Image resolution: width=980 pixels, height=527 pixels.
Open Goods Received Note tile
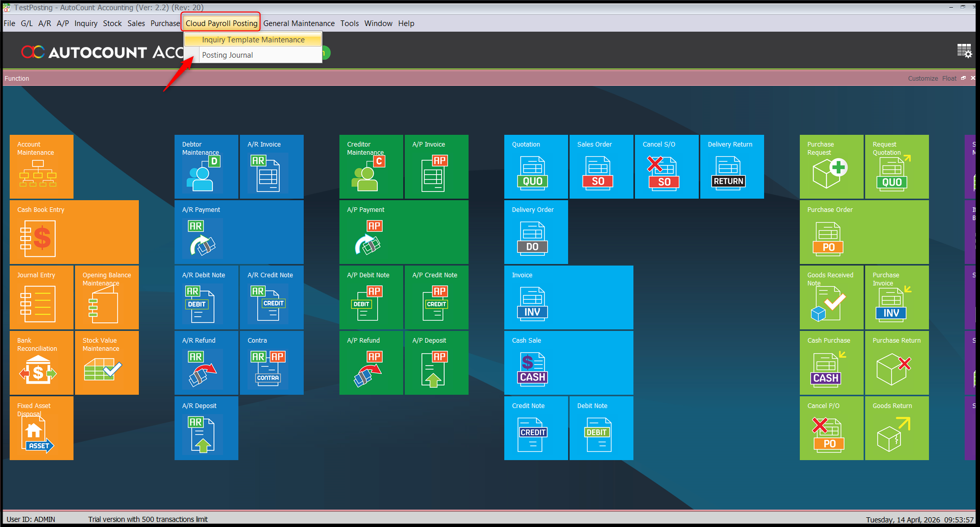(831, 297)
